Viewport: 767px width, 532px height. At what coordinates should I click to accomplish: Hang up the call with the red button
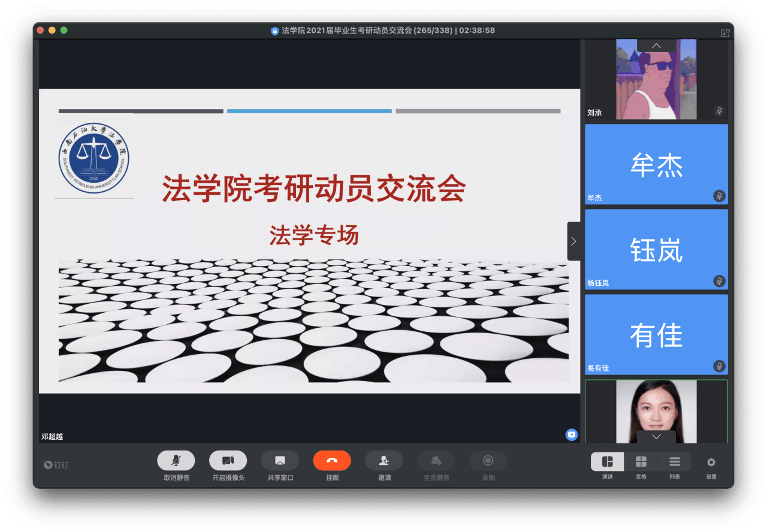pyautogui.click(x=332, y=461)
